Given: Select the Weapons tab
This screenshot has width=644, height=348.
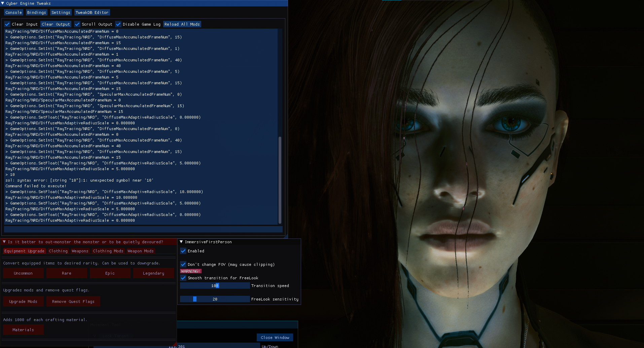Looking at the screenshot, I should click(x=80, y=251).
